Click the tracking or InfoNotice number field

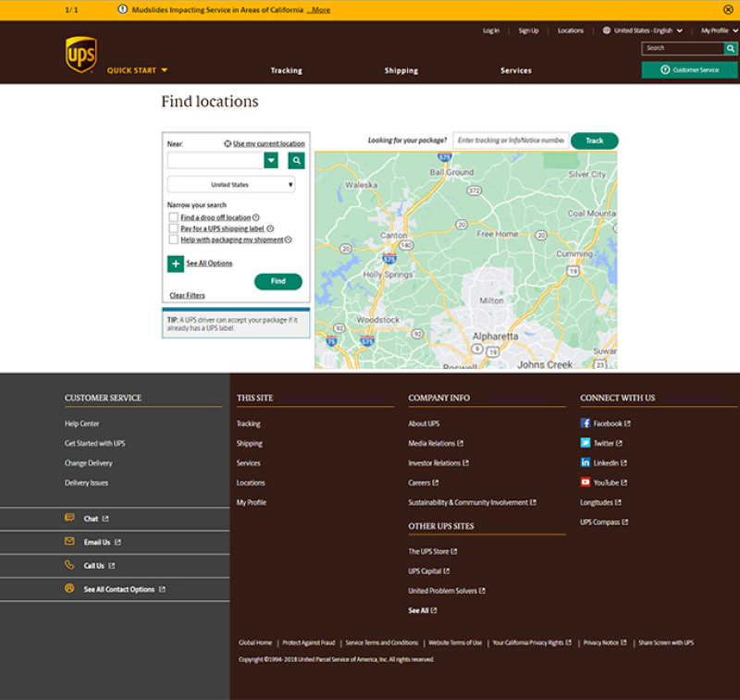(x=511, y=141)
